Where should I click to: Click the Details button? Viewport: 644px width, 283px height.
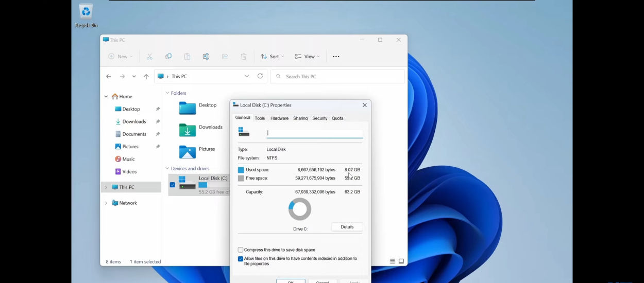[x=347, y=227]
